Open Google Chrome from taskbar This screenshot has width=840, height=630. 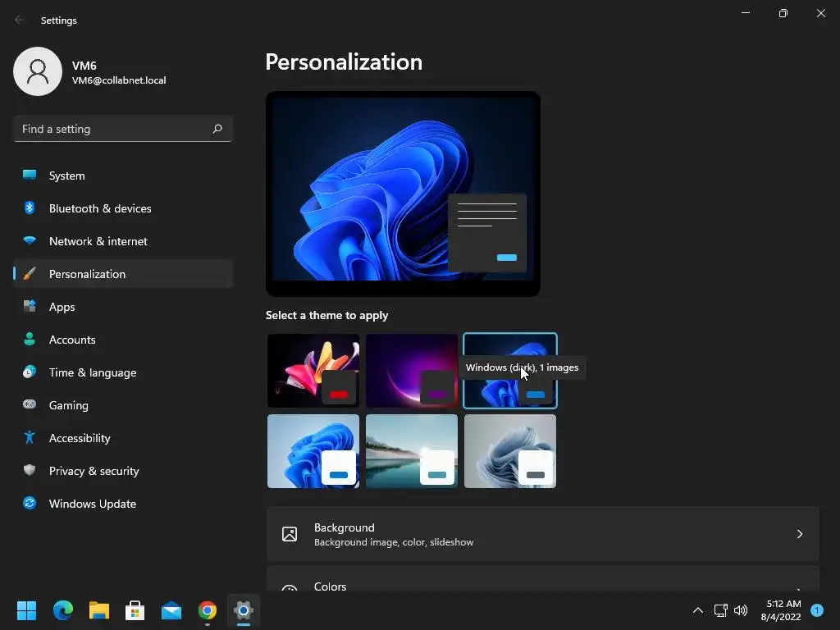tap(208, 610)
